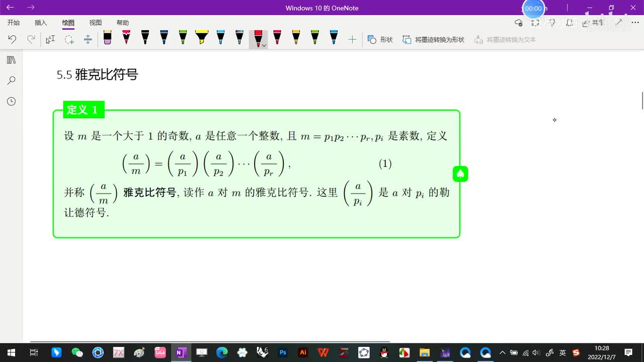The width and height of the screenshot is (644, 362).
Task: Open Task View on the taskbar
Action: point(34,352)
